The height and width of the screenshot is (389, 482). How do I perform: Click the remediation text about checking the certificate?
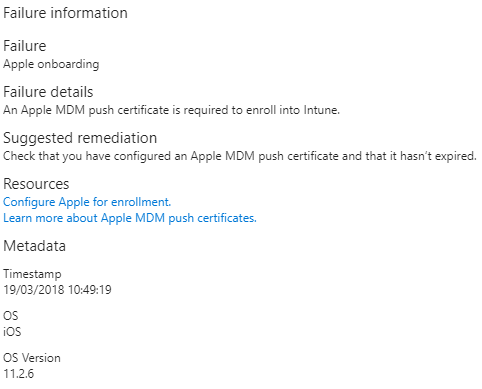point(240,156)
